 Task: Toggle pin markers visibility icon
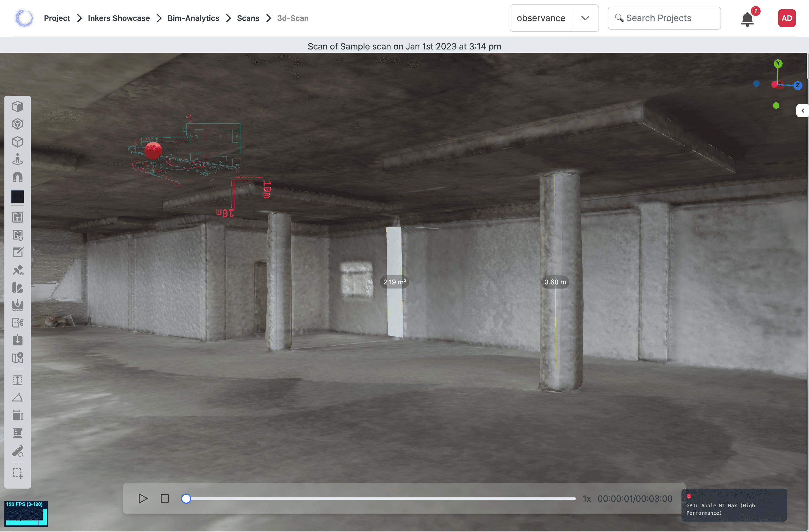pos(17,270)
